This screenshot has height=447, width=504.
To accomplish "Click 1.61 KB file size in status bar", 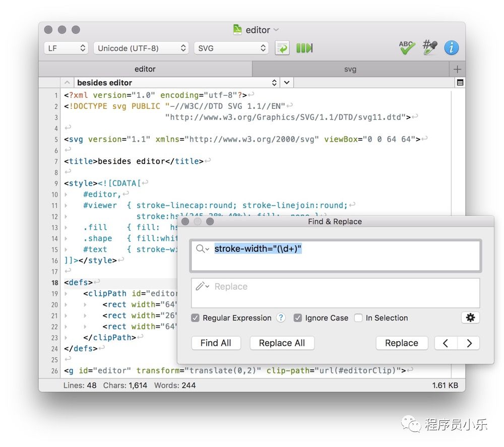I will (x=445, y=386).
